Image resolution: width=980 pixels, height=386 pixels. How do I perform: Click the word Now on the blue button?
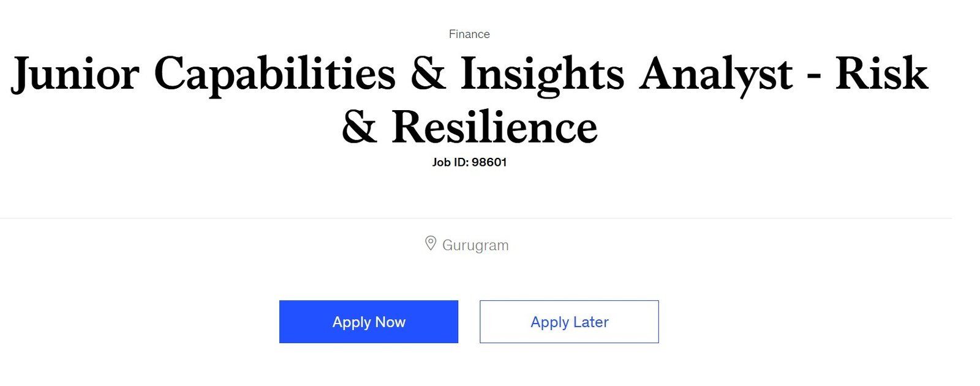pyautogui.click(x=390, y=322)
